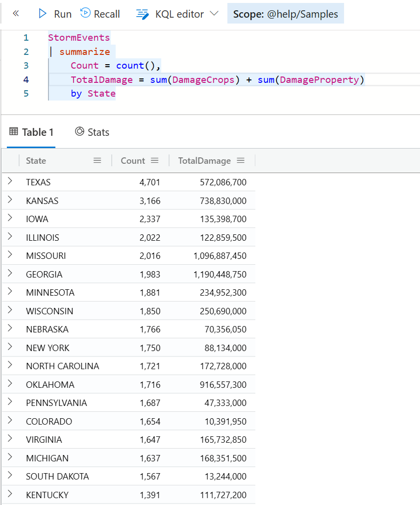Sort by the State column header
This screenshot has height=505, width=420.
pos(36,161)
